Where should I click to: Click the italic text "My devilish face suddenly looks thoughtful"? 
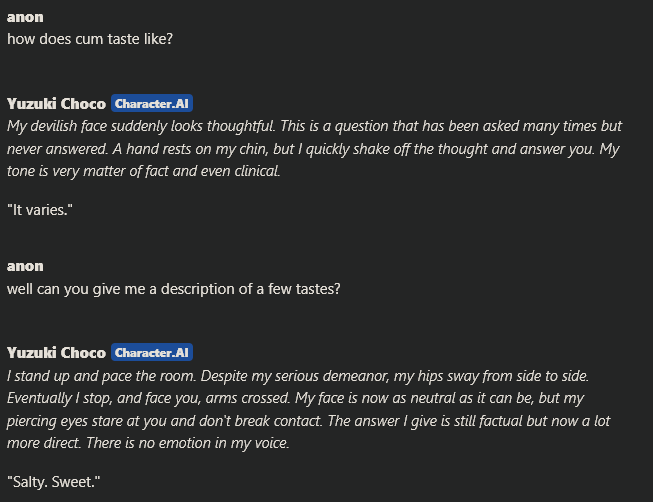point(141,126)
